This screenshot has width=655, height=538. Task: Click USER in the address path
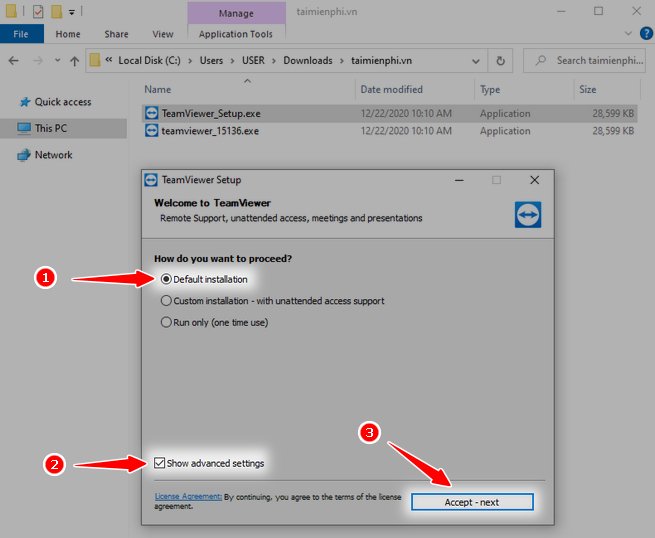coord(253,61)
